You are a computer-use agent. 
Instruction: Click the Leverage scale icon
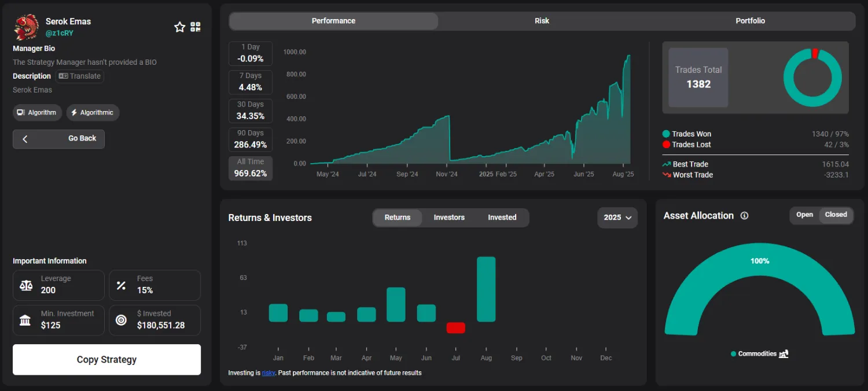[26, 285]
